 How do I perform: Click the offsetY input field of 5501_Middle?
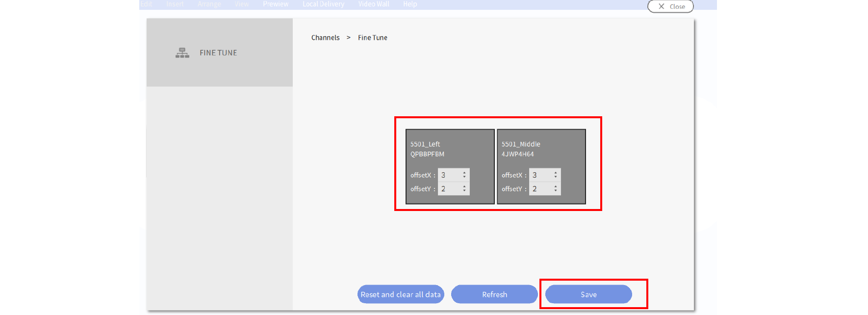tap(540, 189)
